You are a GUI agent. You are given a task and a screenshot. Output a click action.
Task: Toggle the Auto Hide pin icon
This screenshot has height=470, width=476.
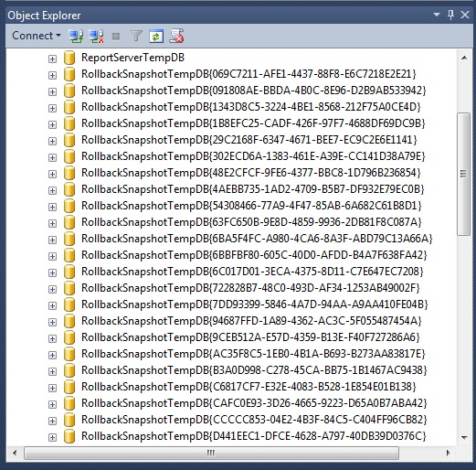pyautogui.click(x=450, y=15)
